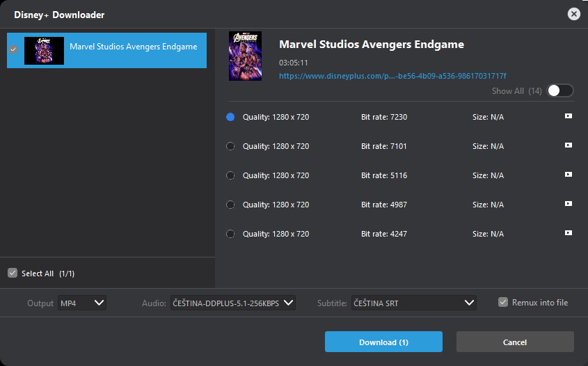Select the bit rate 4247 quality option
This screenshot has height=366, width=588.
[230, 234]
